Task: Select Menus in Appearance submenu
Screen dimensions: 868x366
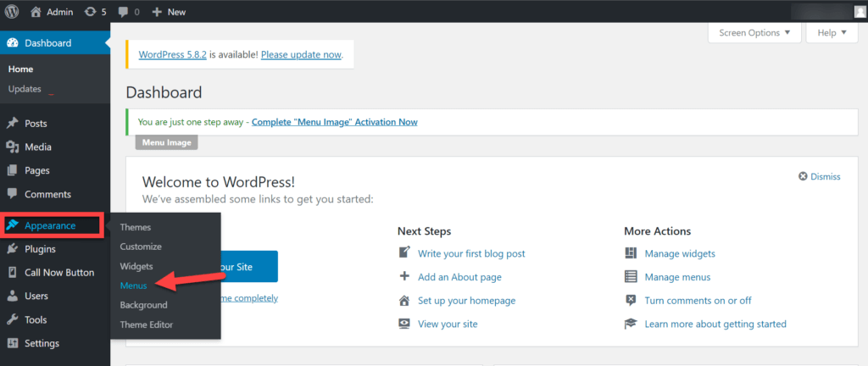Action: pos(133,286)
